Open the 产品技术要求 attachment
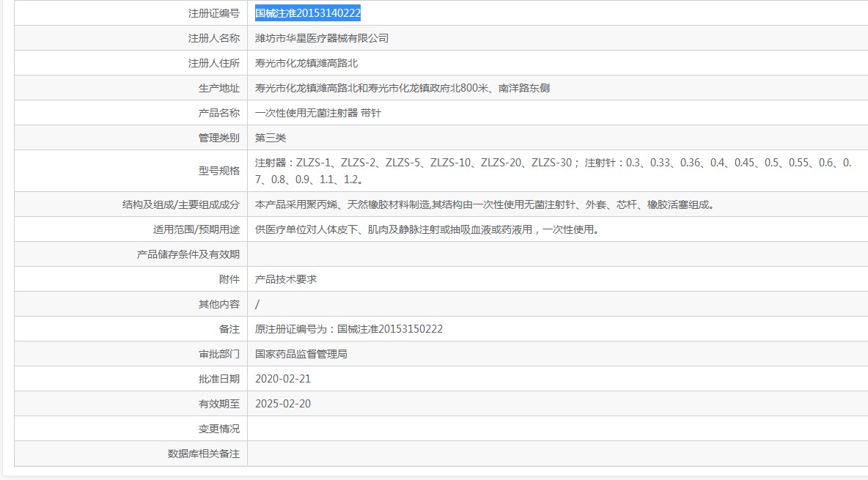 pos(286,280)
